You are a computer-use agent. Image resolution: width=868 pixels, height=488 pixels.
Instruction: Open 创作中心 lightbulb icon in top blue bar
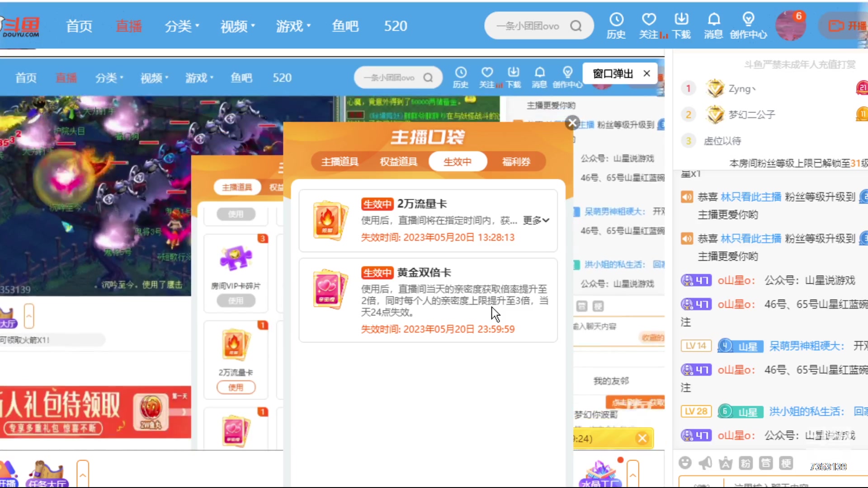point(748,26)
